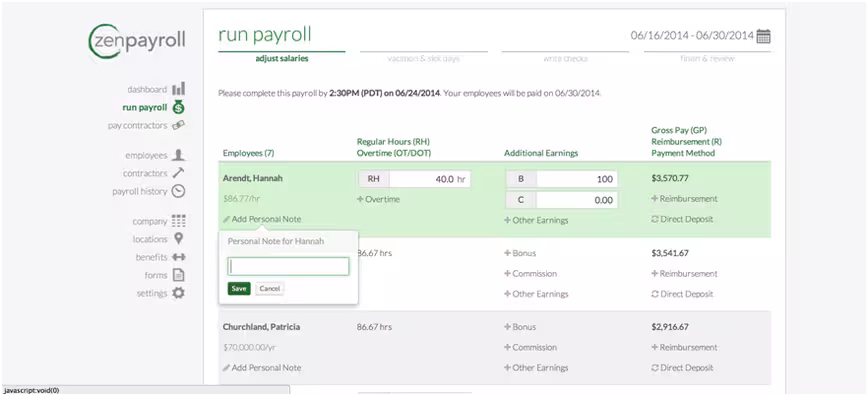Change Hannah's Direct Deposit payment method
868x396 pixels.
682,219
